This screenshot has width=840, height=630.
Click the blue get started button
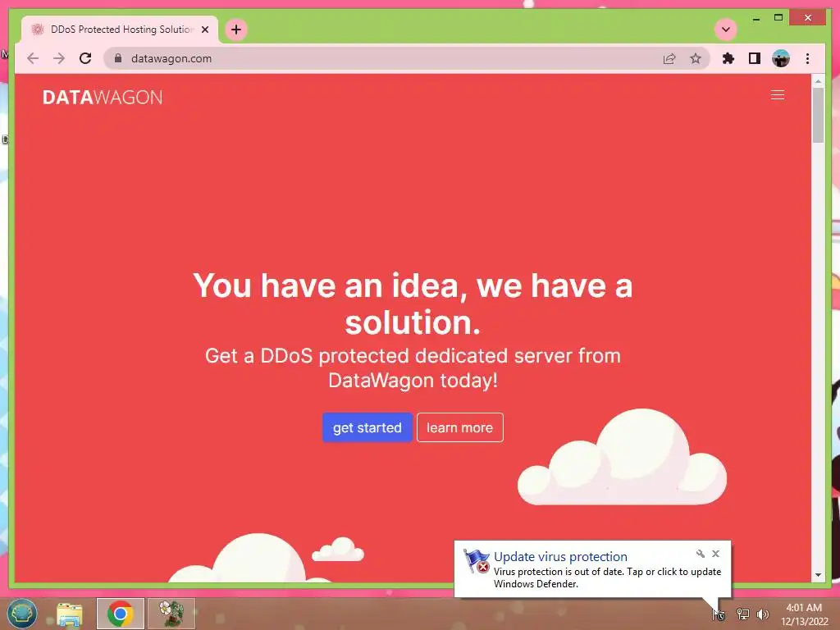(x=367, y=427)
